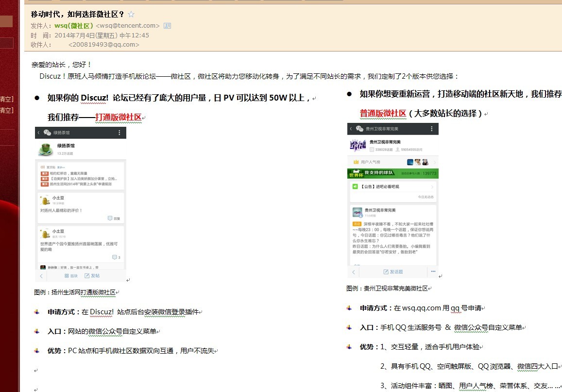Click the 发帖 button in left screenshot

[x=92, y=275]
